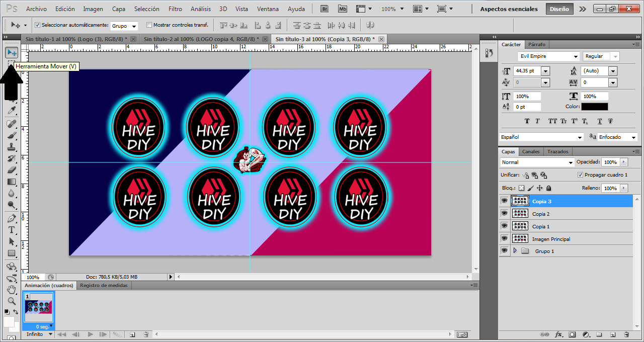Create new adjustment layer icon
644x342 pixels.
(586, 334)
